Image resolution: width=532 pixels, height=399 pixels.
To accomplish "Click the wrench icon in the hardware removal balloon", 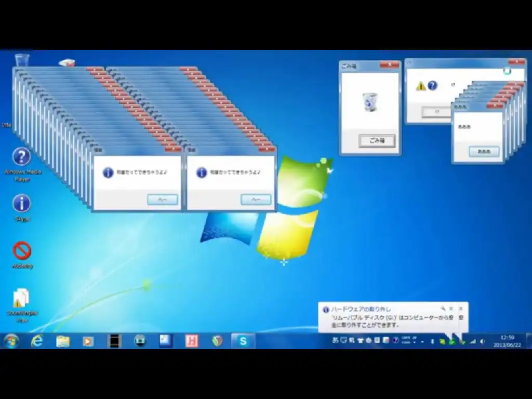I will point(443,309).
